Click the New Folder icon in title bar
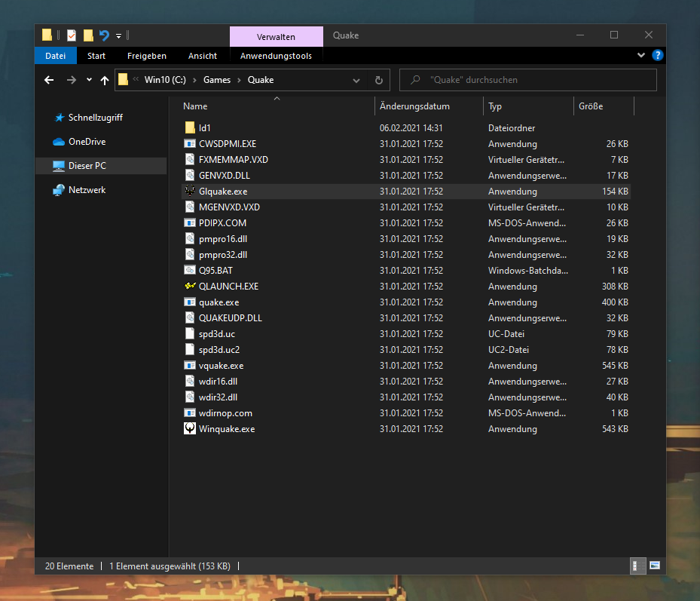The height and width of the screenshot is (601, 700). pos(88,35)
